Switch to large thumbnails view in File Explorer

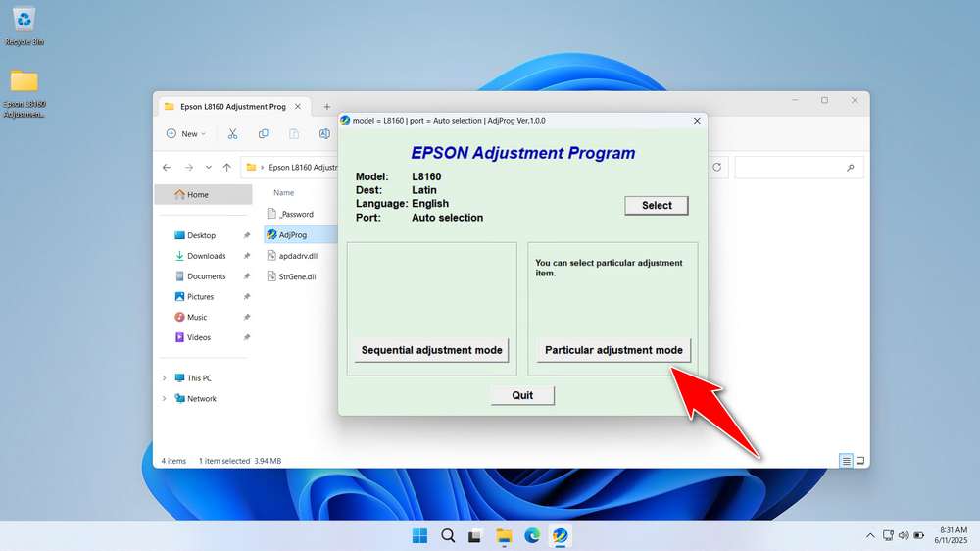[x=860, y=461]
